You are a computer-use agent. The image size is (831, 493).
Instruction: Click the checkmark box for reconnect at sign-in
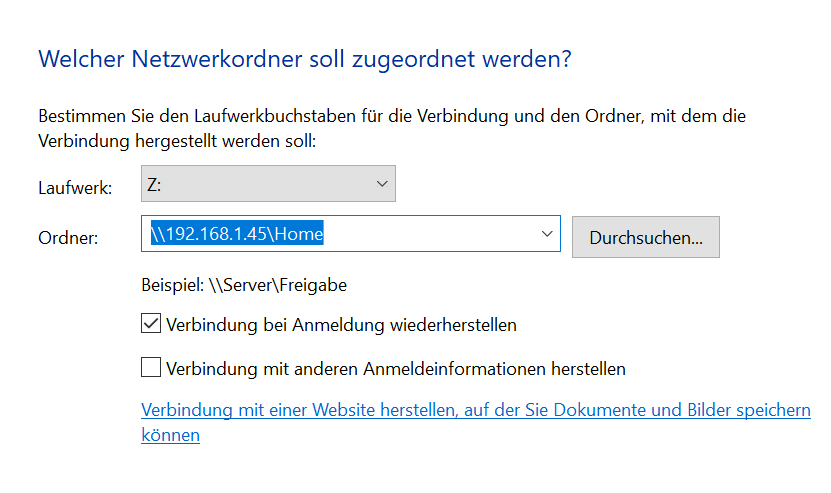click(151, 324)
